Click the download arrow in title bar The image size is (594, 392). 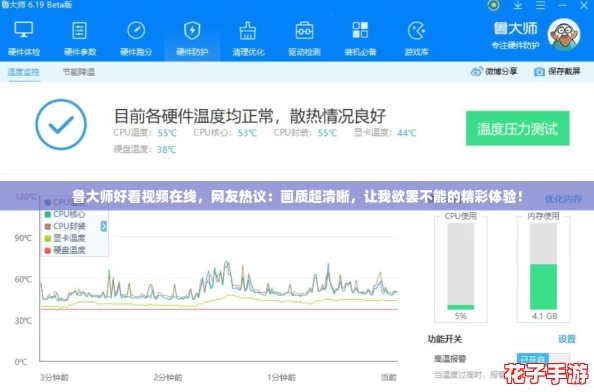(x=518, y=5)
